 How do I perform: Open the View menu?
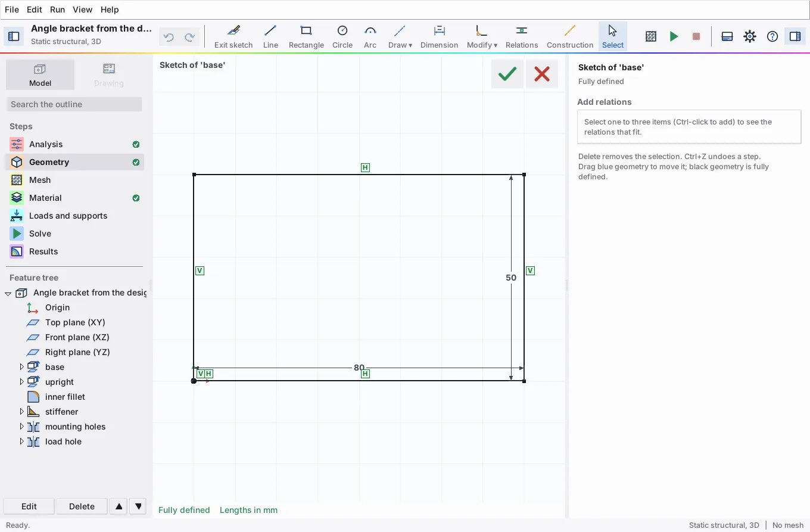[x=82, y=10]
